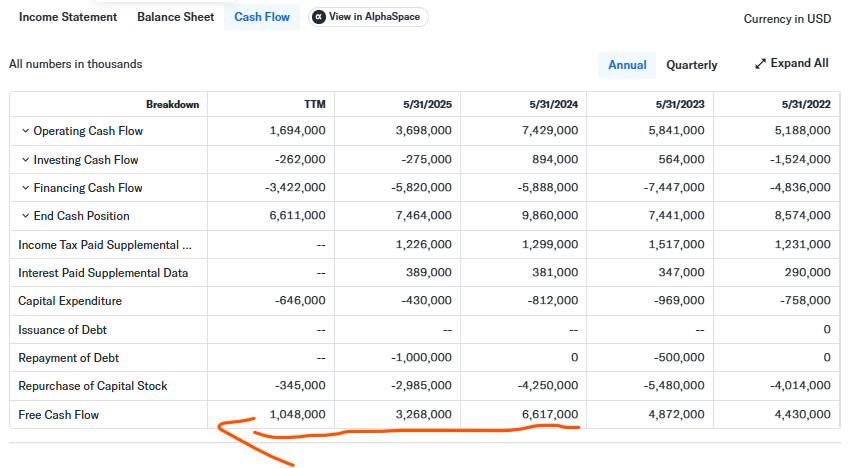The image size is (850, 468).
Task: Click End Cash Position value 9,860,000
Action: point(550,216)
